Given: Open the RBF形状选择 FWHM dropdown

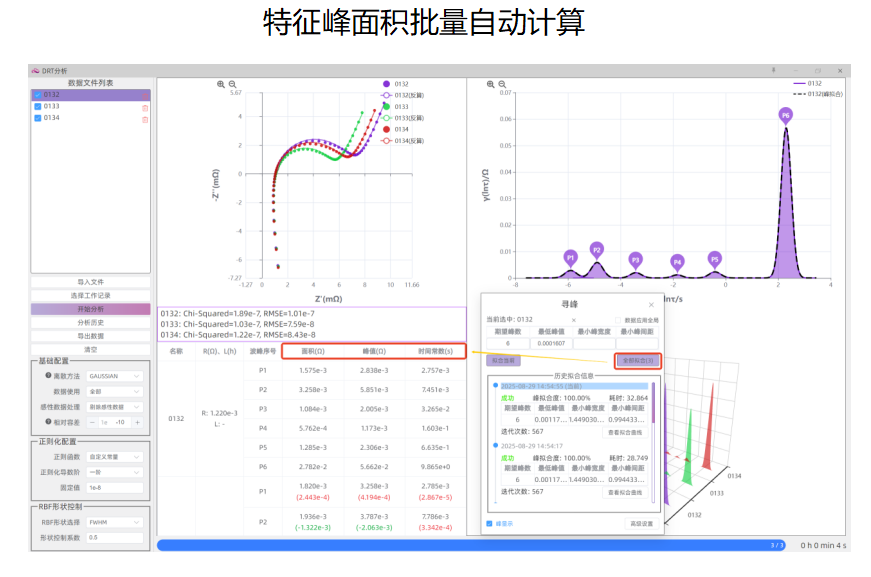Looking at the screenshot, I should (x=115, y=523).
